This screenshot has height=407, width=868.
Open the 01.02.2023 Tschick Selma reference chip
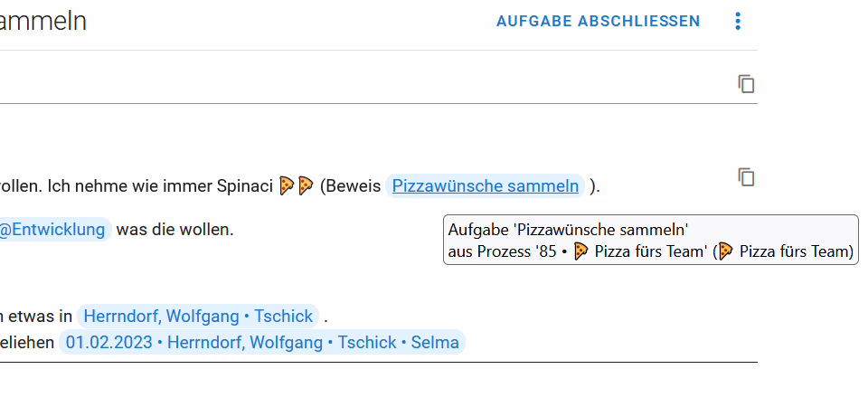click(262, 342)
